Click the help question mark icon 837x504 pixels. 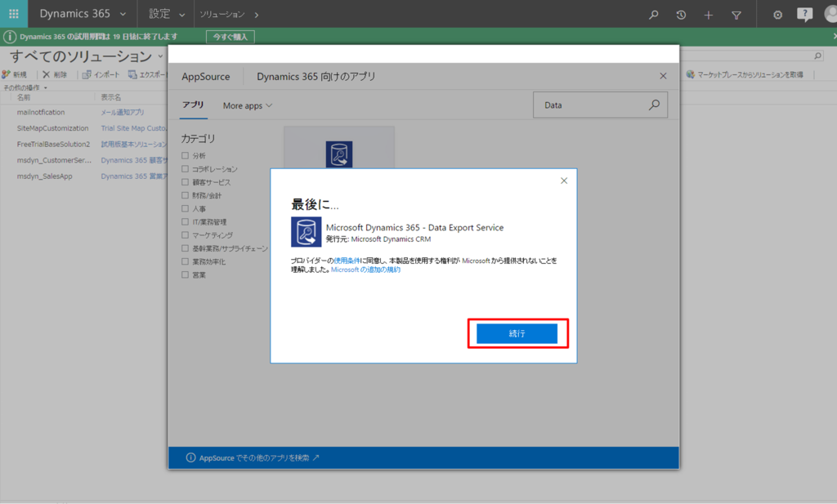click(x=804, y=15)
